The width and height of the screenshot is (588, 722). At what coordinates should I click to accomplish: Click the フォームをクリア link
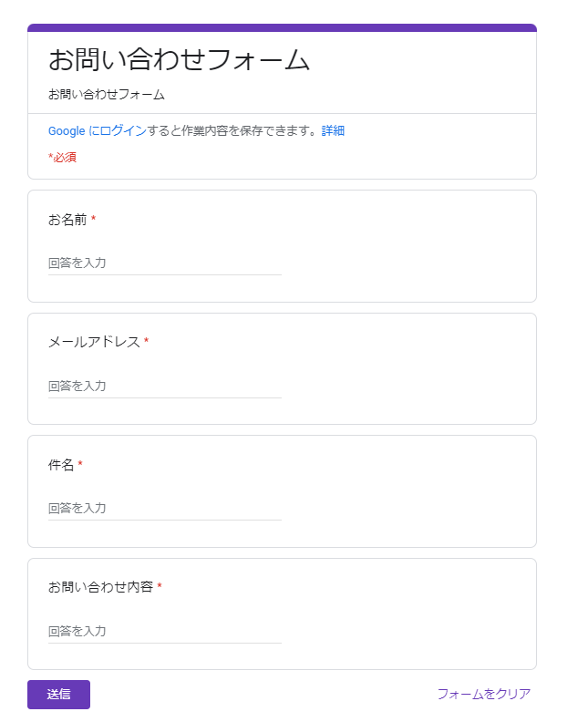pyautogui.click(x=484, y=694)
